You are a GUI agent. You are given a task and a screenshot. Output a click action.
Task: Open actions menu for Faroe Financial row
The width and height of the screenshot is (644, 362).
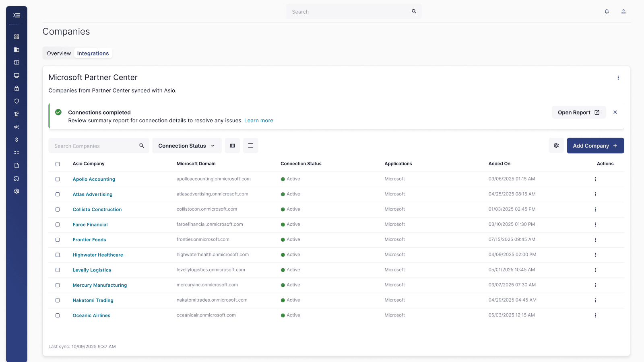click(595, 224)
